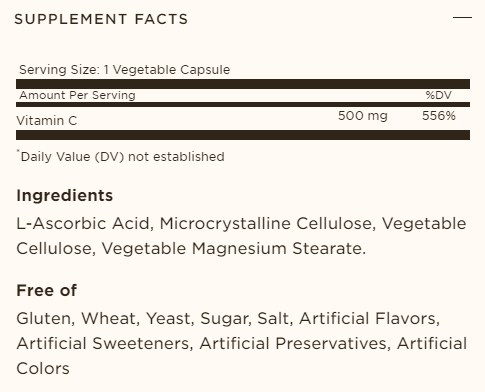
Task: Click the SUPPLEMENT FACTS heading
Action: pos(101,19)
